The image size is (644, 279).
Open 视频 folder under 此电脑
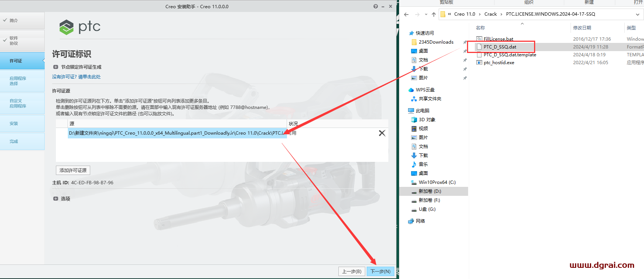coord(423,129)
